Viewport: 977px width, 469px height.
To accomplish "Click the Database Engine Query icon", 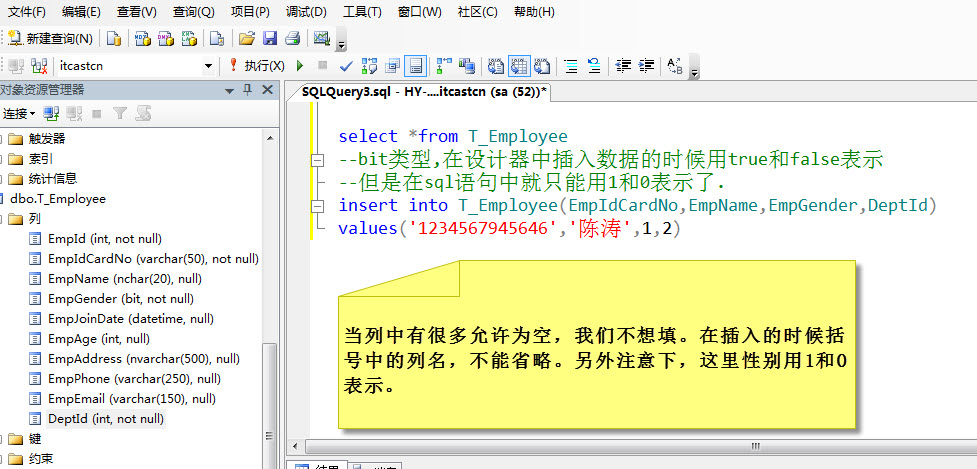I will (113, 39).
